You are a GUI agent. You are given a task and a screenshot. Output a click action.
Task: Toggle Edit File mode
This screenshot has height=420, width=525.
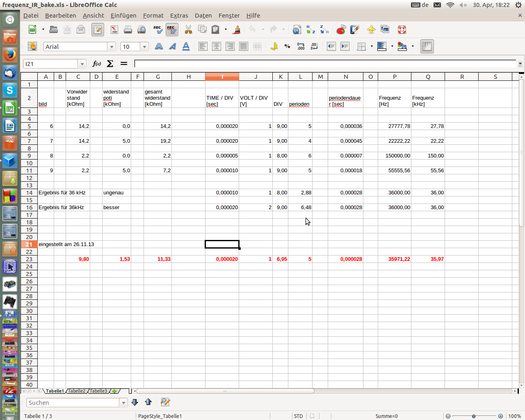pos(98,30)
